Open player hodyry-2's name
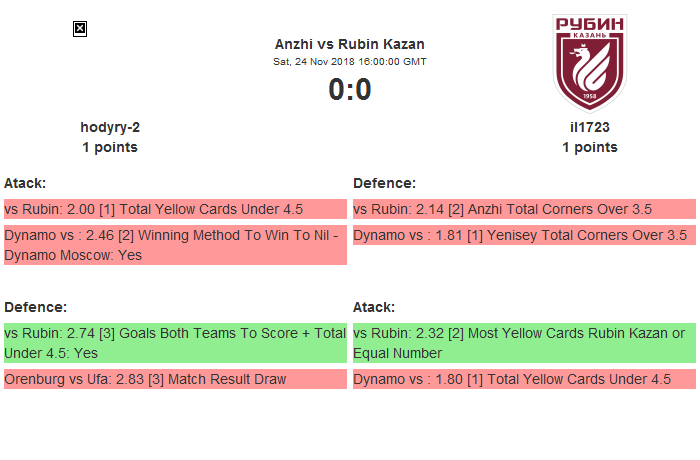The image size is (700, 460). pyautogui.click(x=110, y=127)
